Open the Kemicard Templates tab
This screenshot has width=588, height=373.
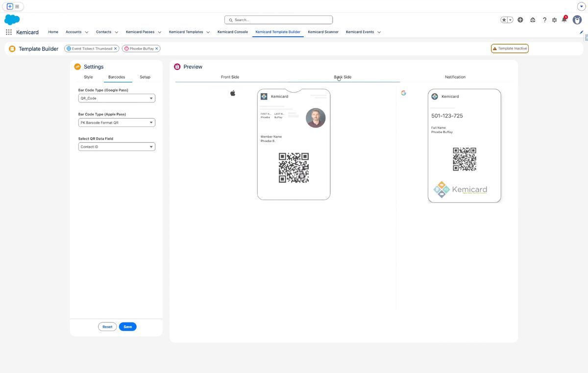tap(186, 32)
